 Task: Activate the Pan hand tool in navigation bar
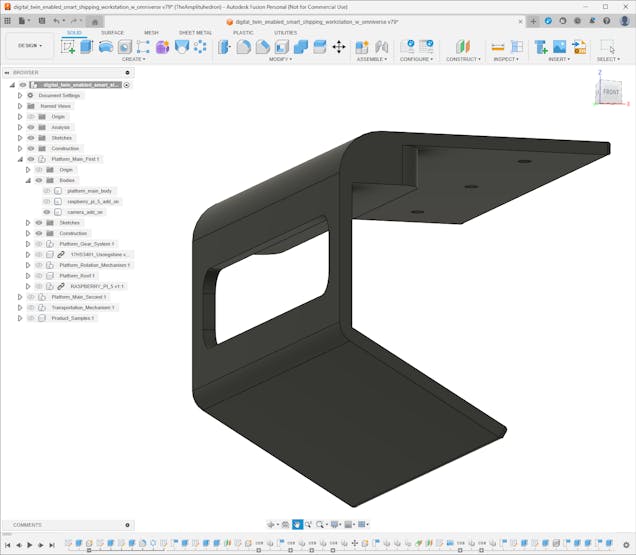(x=298, y=524)
